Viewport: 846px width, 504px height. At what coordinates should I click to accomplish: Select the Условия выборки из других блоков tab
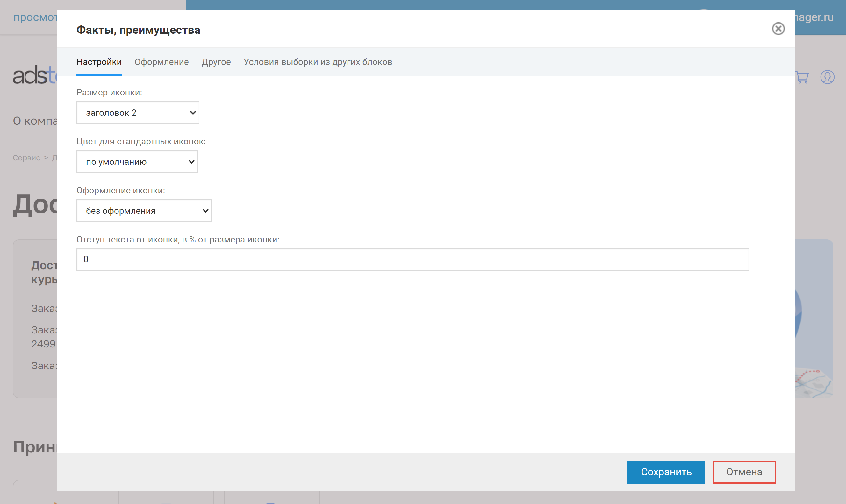pos(318,62)
